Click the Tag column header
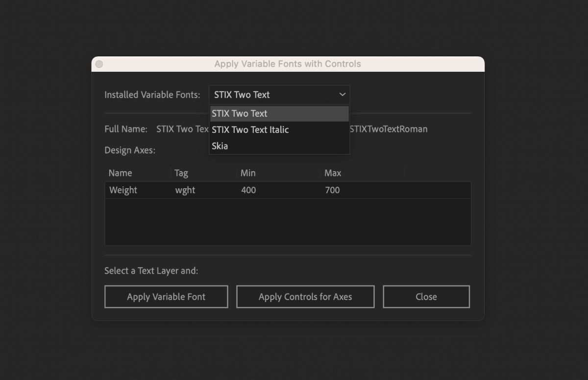 click(x=181, y=173)
